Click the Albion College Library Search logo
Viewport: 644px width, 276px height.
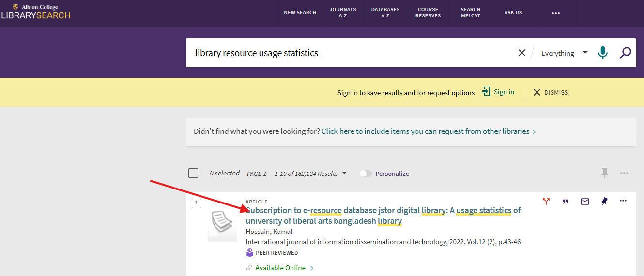36,12
